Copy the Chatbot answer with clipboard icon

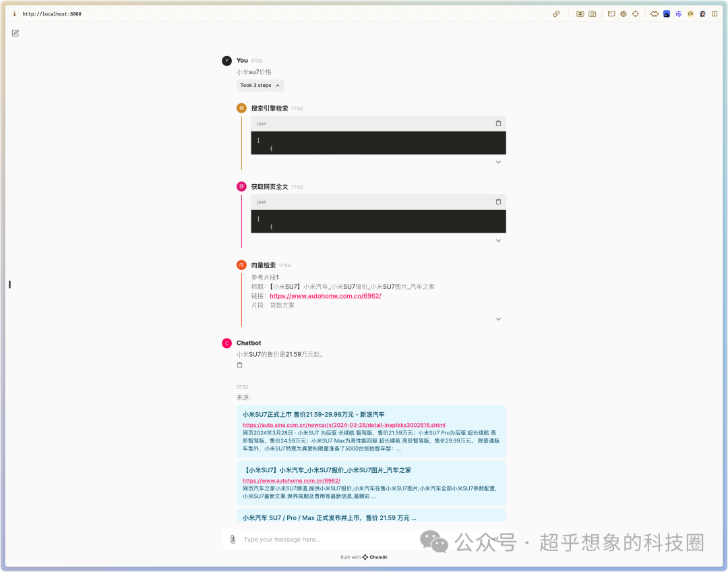[239, 365]
